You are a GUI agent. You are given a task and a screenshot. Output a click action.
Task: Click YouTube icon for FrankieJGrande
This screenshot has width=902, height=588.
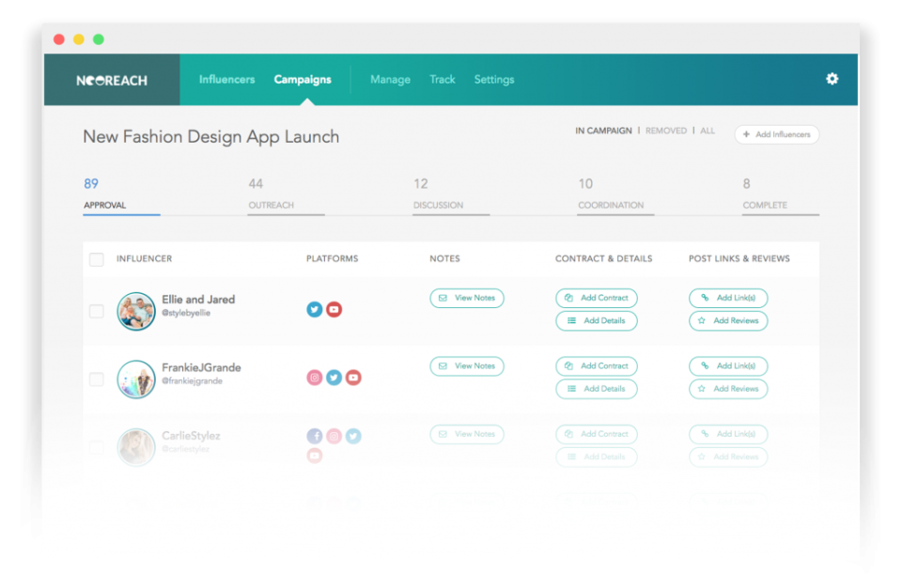353,378
